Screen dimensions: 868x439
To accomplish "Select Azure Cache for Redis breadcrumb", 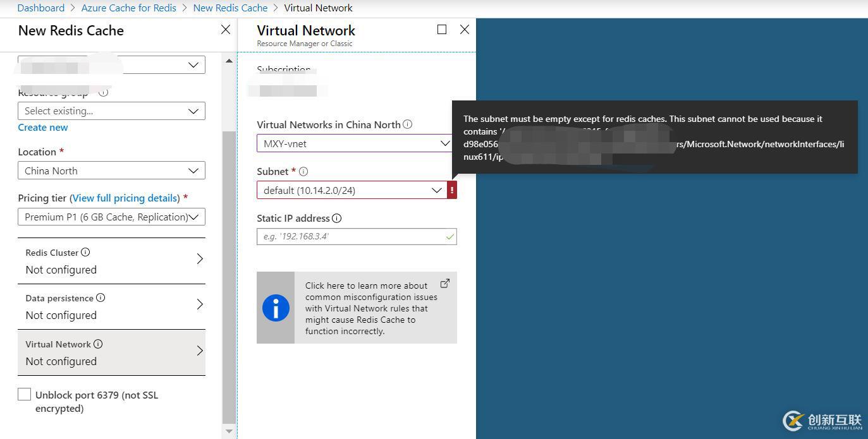I will [128, 8].
